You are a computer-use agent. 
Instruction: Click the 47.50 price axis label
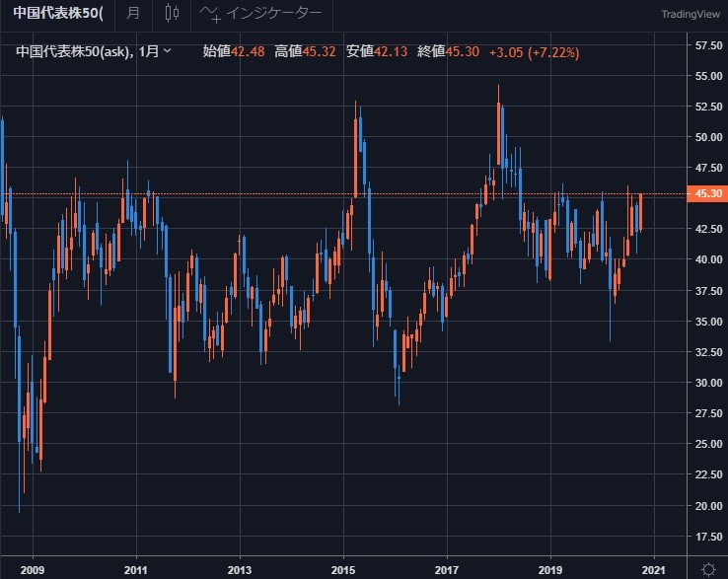tap(708, 168)
